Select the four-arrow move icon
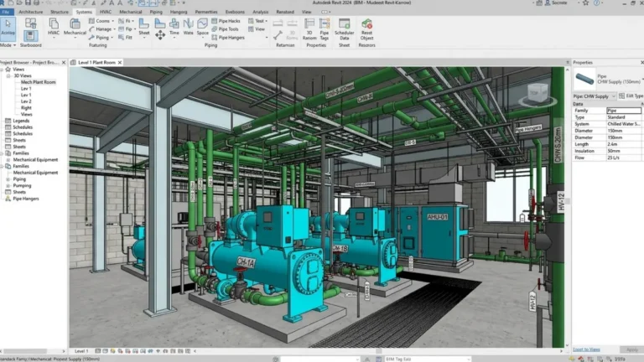This screenshot has width=644, height=362. (160, 35)
